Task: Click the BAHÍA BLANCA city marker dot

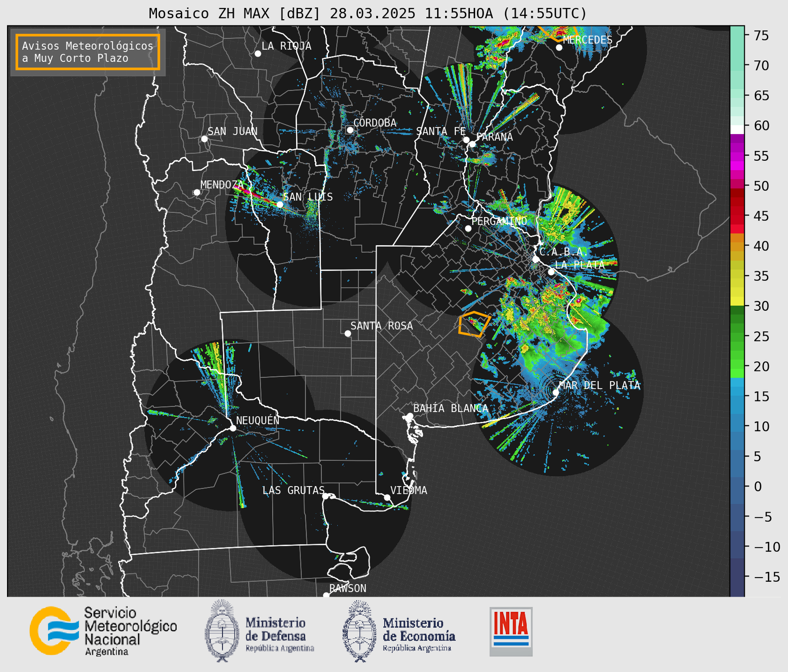Action: click(410, 416)
